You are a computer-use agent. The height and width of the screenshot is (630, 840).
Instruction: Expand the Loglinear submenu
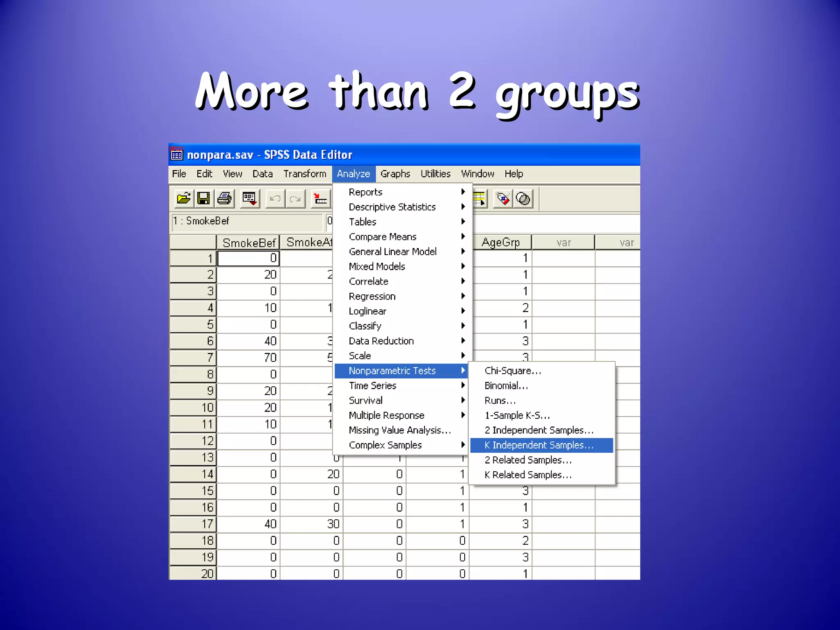pyautogui.click(x=402, y=311)
